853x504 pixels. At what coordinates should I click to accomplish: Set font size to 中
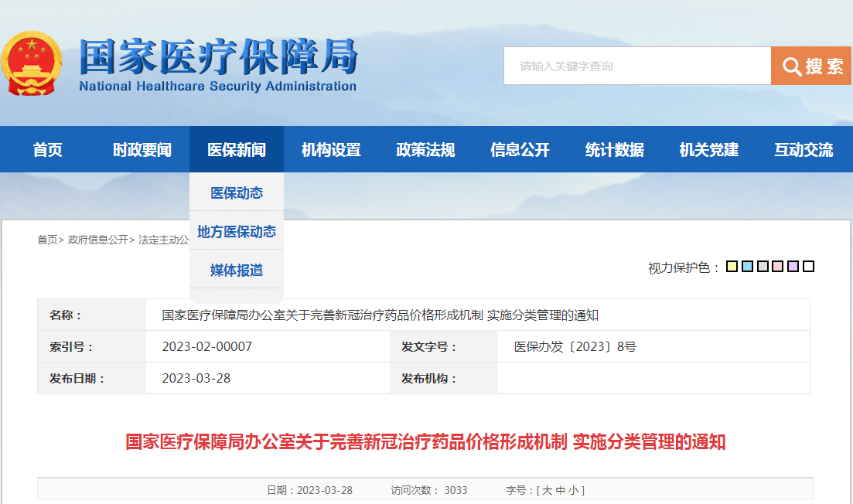tap(561, 490)
